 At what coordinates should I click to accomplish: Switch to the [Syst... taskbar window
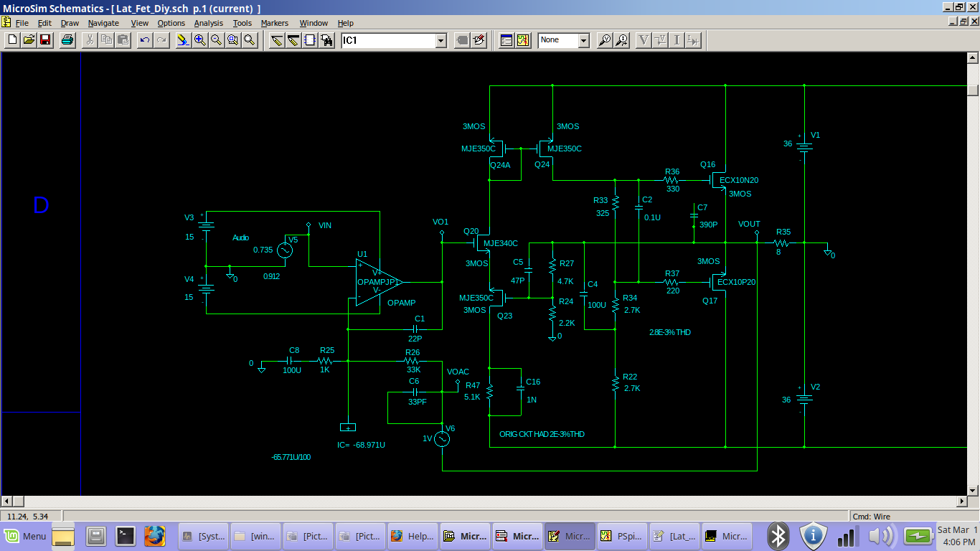point(203,536)
